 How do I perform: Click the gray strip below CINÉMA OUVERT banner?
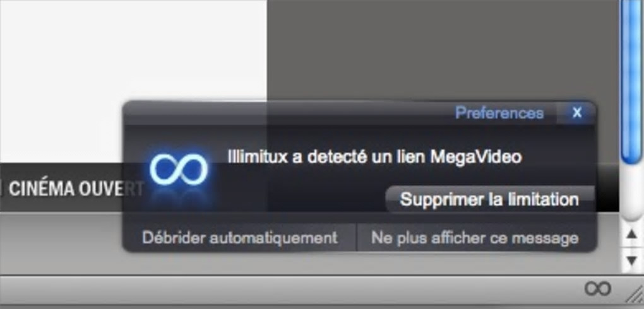[61, 242]
